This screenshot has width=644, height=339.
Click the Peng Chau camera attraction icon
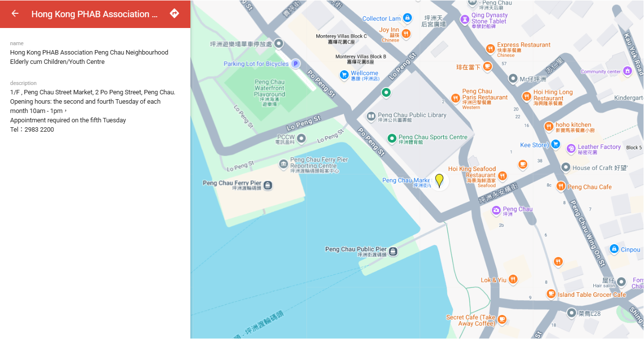(x=496, y=210)
